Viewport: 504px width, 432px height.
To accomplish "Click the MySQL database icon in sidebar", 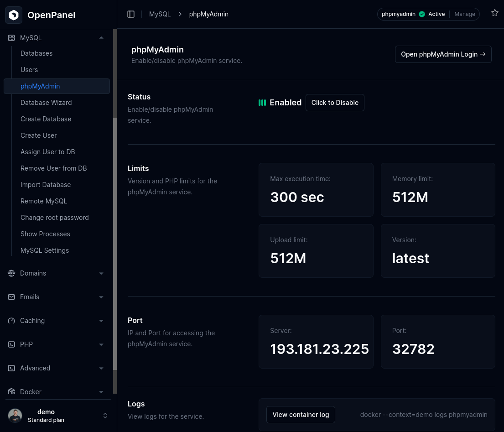I will (x=11, y=38).
